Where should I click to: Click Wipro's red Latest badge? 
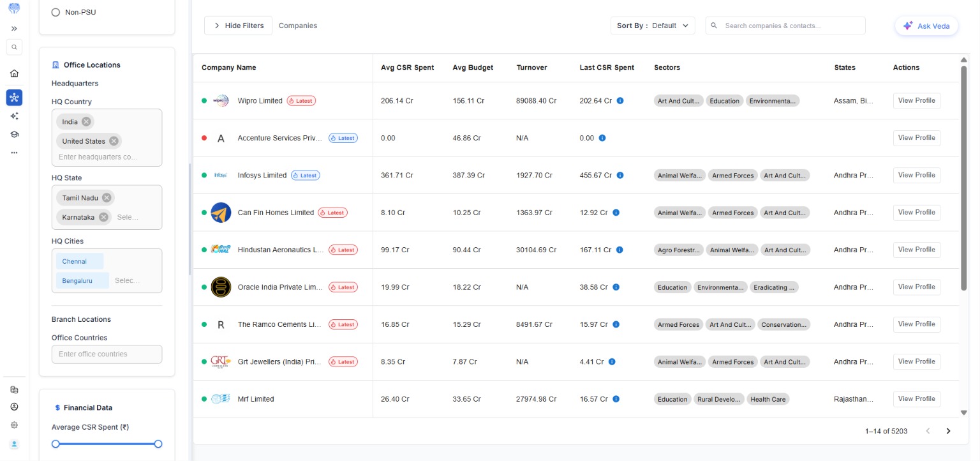(301, 101)
